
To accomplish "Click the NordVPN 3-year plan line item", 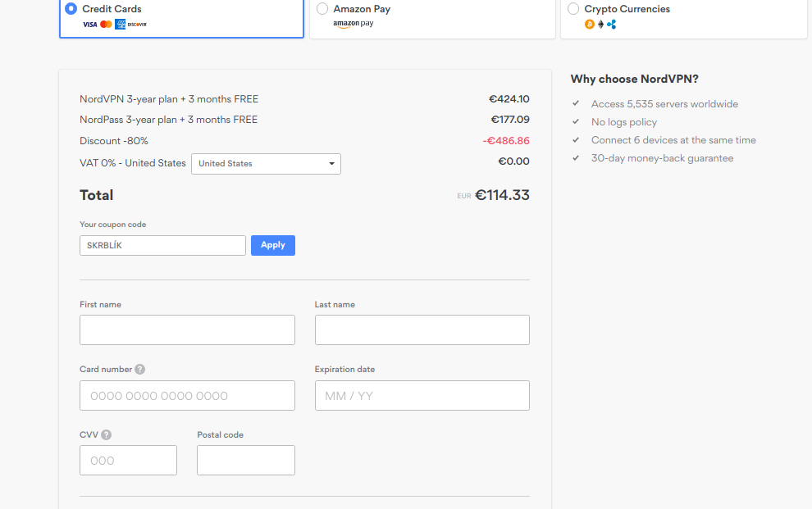I will [x=169, y=99].
